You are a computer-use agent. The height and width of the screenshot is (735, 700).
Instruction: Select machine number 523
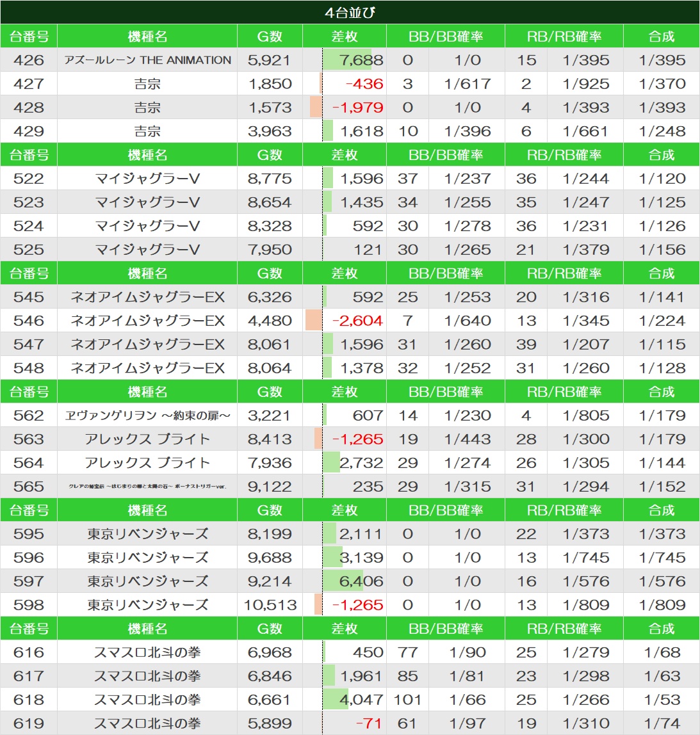pos(29,202)
